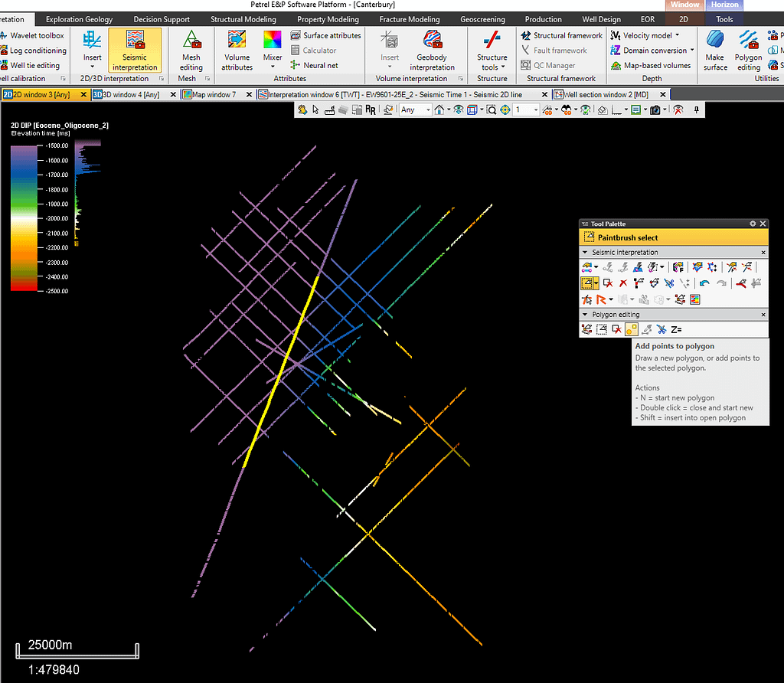Viewport: 784px width, 683px height.
Task: Select the measure distance toolbar icon
Action: click(329, 109)
